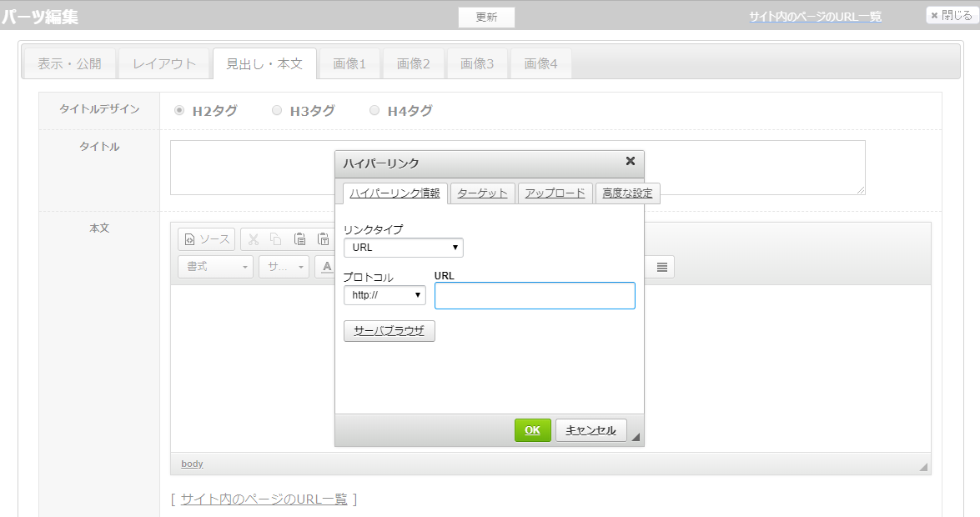Click the URL text input field

(x=535, y=295)
